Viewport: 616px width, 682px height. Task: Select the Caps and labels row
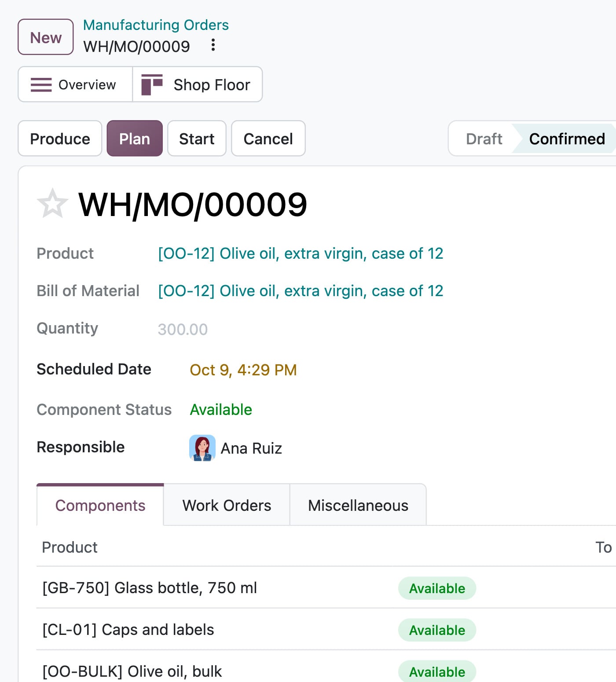[x=326, y=630]
